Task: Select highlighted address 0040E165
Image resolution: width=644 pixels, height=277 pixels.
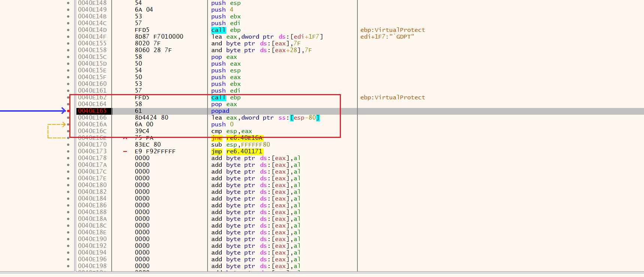Action: click(x=93, y=111)
